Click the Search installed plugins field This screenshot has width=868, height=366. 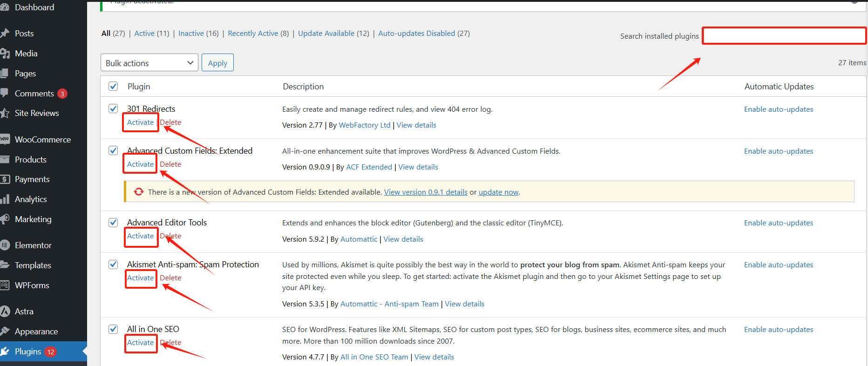784,36
